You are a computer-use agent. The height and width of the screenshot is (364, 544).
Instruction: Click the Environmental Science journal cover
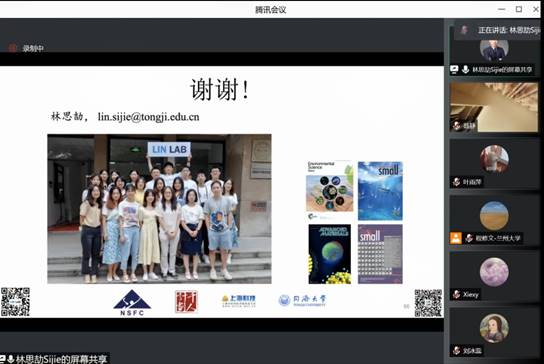(x=330, y=190)
